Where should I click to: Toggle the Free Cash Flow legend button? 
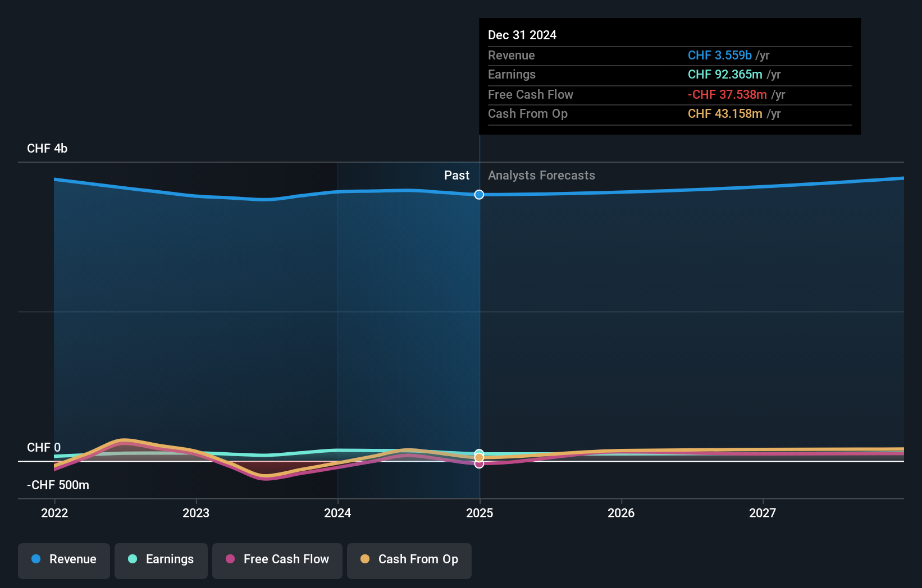(x=277, y=561)
